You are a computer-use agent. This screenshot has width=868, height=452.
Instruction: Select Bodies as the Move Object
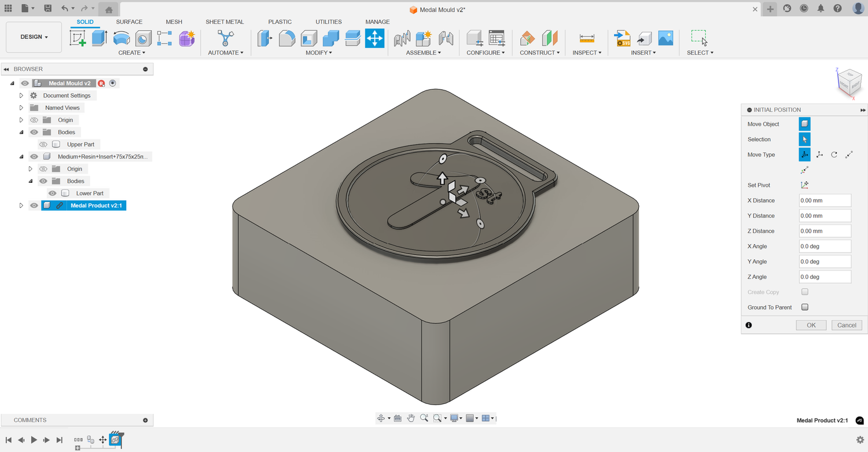pyautogui.click(x=804, y=124)
